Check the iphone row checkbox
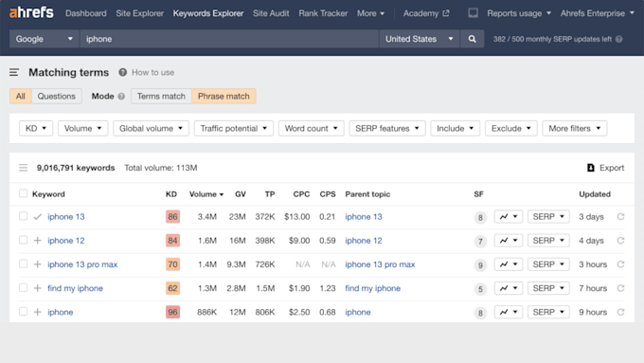Screen dimensions: 644x363 tap(23, 312)
